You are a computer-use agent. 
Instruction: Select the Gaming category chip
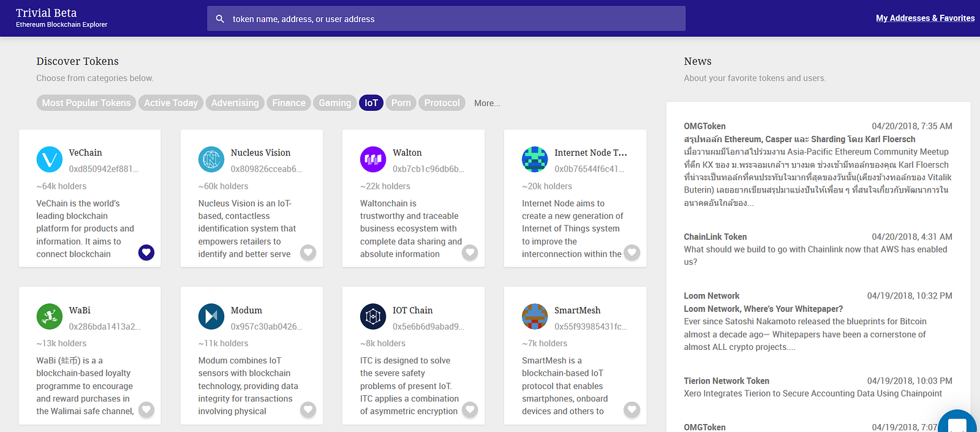[335, 103]
